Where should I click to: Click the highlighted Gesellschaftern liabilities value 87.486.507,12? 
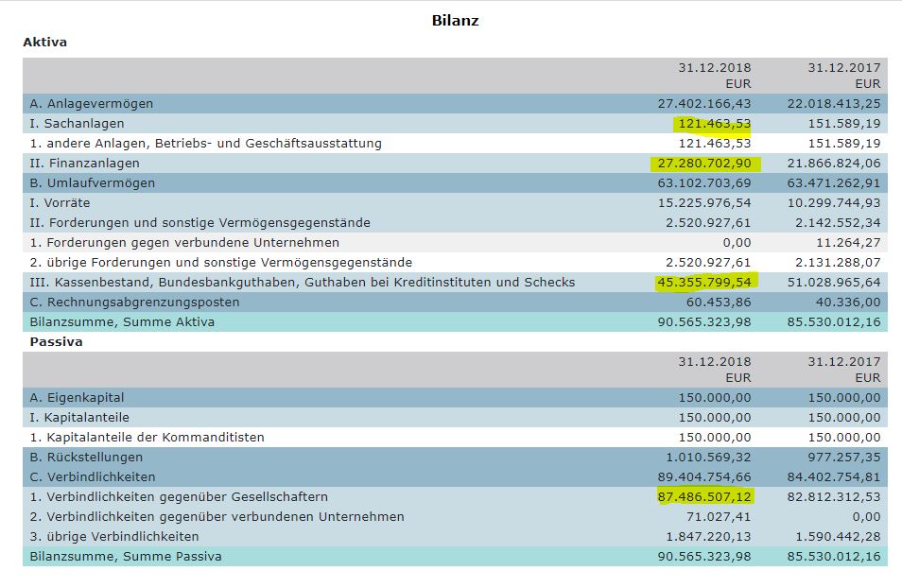(703, 497)
